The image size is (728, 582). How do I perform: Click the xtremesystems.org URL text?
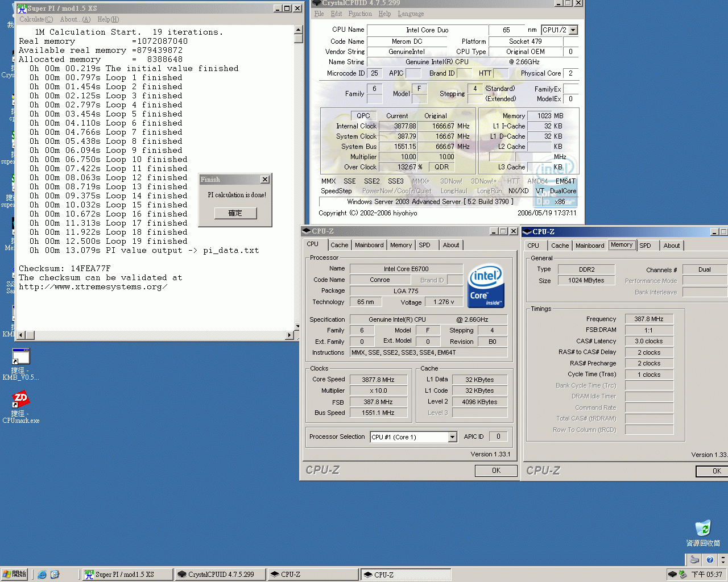93,287
